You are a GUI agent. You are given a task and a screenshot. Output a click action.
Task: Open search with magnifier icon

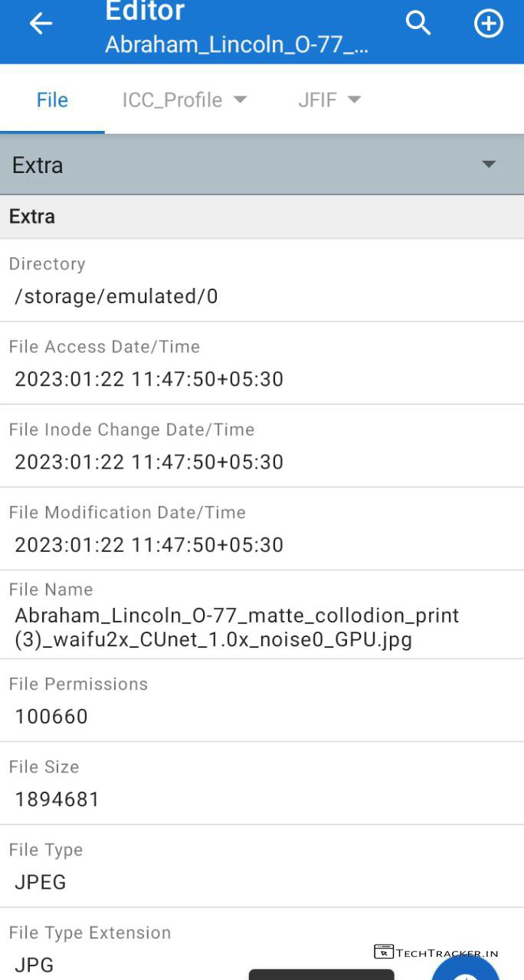coord(418,23)
